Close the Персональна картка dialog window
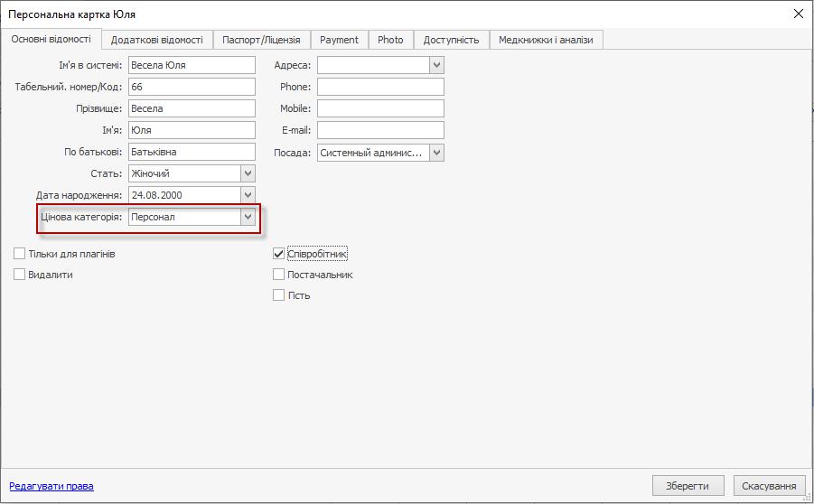Viewport: 814px width, 504px height. click(798, 14)
